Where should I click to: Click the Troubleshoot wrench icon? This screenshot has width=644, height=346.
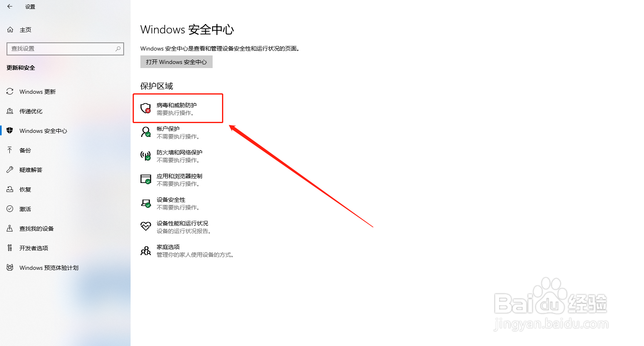coord(10,170)
